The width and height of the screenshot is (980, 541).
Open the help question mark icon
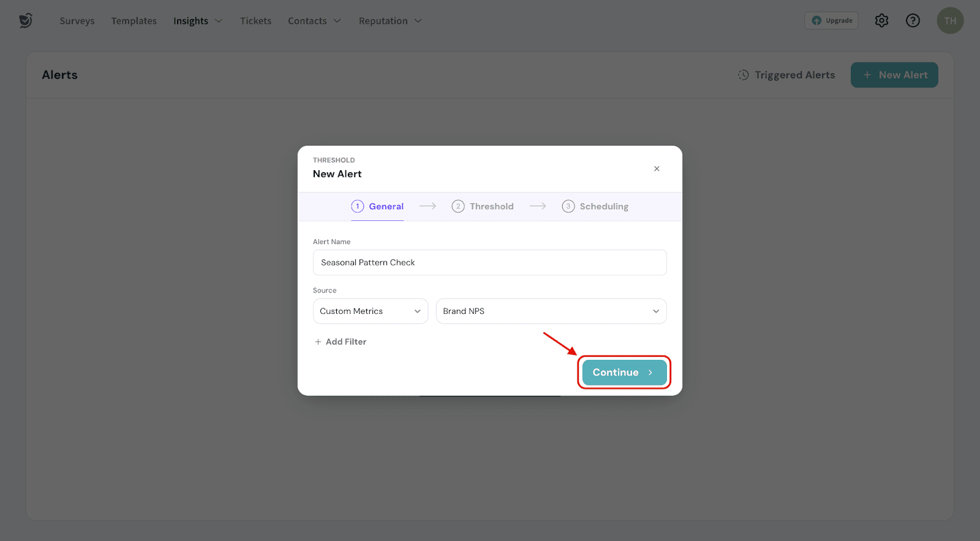(x=913, y=21)
